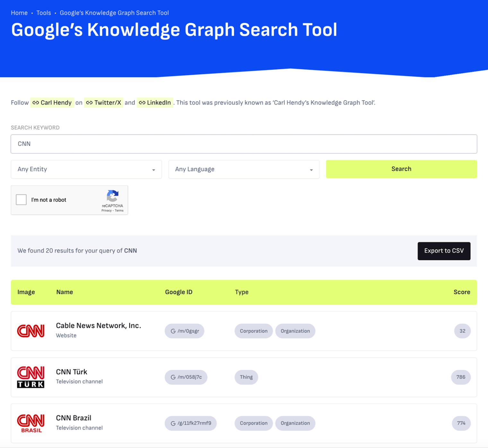Click the Thing tag for CNN Türk
This screenshot has width=488, height=448.
coord(246,377)
